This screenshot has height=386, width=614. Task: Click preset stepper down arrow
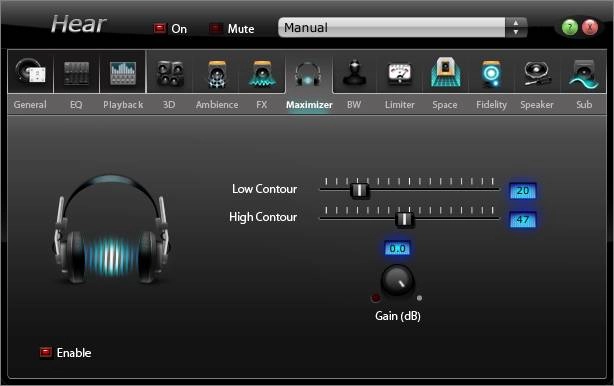tap(516, 32)
